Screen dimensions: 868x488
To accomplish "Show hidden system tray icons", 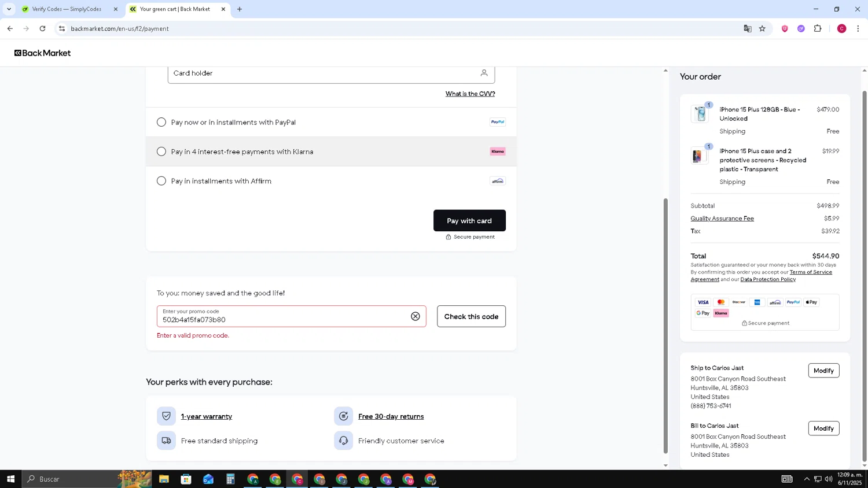I will point(807,479).
